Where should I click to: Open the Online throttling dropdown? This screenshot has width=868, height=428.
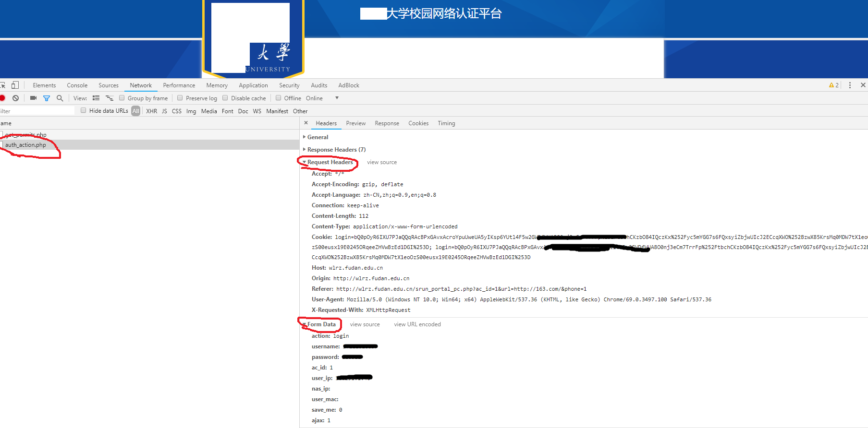pos(322,98)
